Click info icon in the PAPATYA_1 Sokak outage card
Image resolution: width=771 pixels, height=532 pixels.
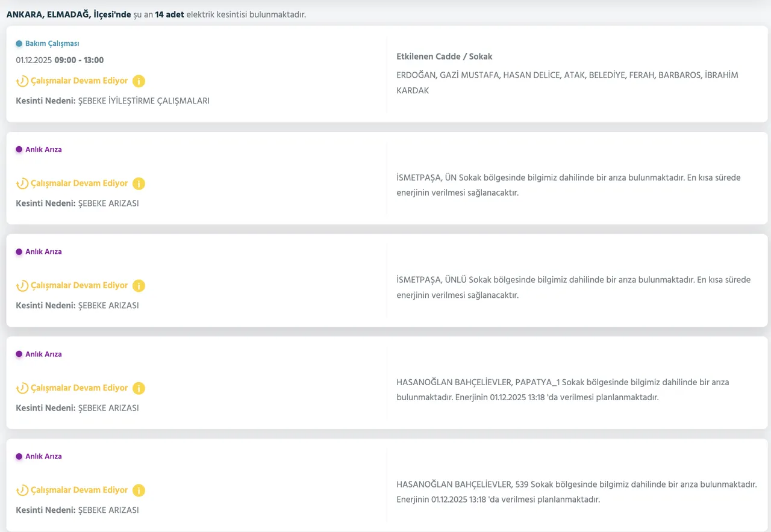pyautogui.click(x=139, y=388)
